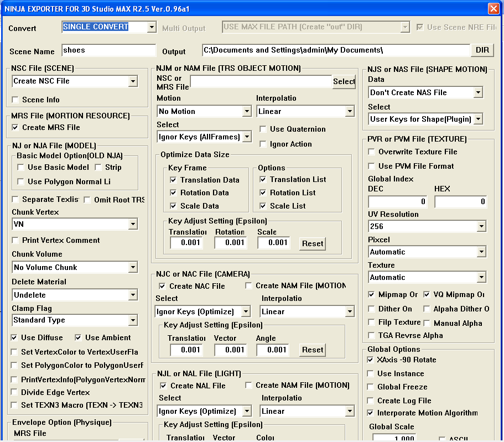Viewport: 504px width, 442px height.
Task: Enable the Omit Root TRS checkbox
Action: click(x=87, y=200)
